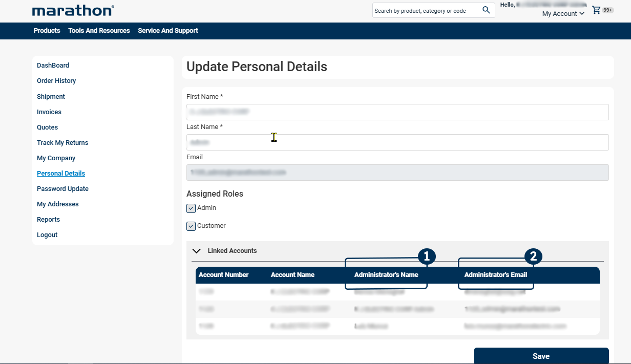Click Logout in the sidebar
This screenshot has height=364, width=631.
coord(47,235)
